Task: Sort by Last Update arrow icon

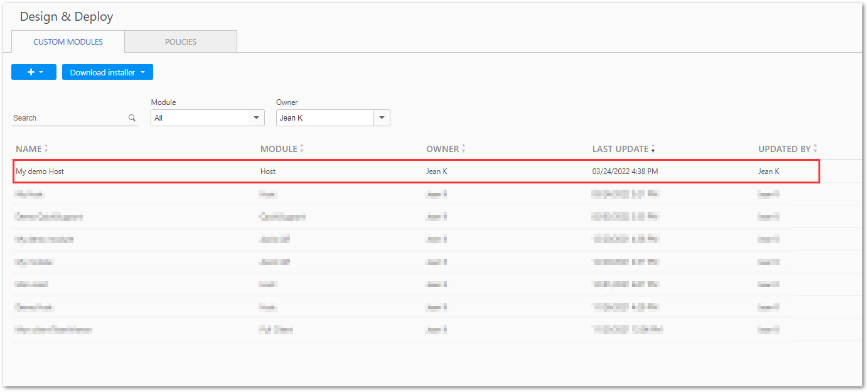Action: [x=653, y=150]
